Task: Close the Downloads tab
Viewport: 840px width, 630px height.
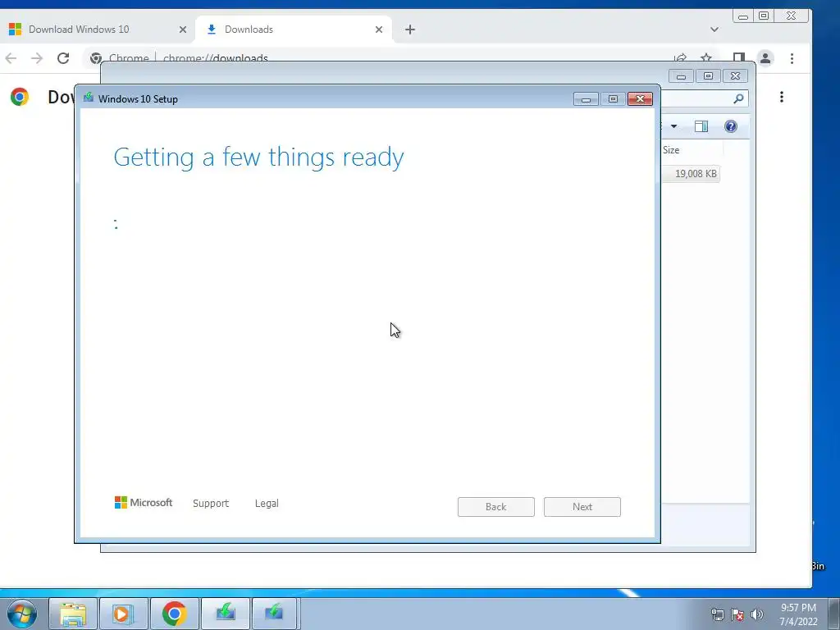Action: pos(379,30)
